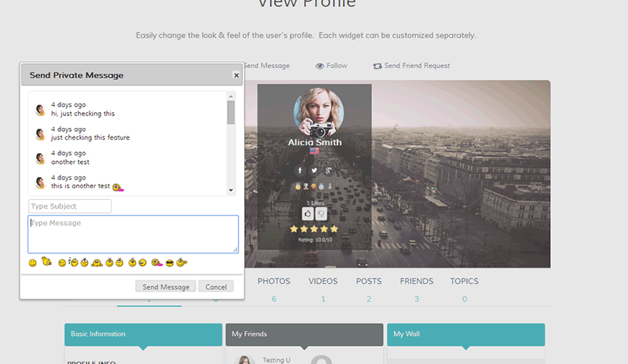Rate profile with the fifth star
This screenshot has height=364, width=628.
(x=334, y=229)
